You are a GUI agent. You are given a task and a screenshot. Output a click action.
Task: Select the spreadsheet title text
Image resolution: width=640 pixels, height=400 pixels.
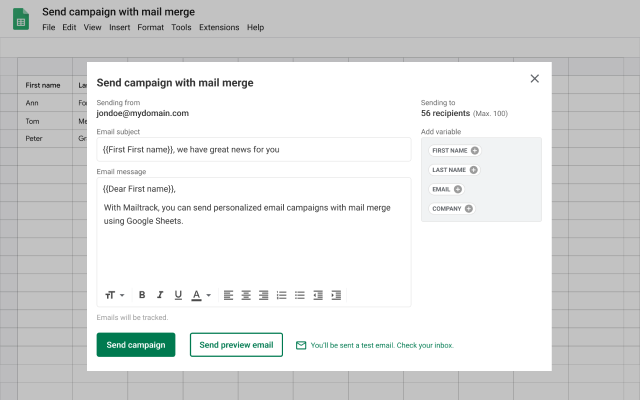(118, 12)
